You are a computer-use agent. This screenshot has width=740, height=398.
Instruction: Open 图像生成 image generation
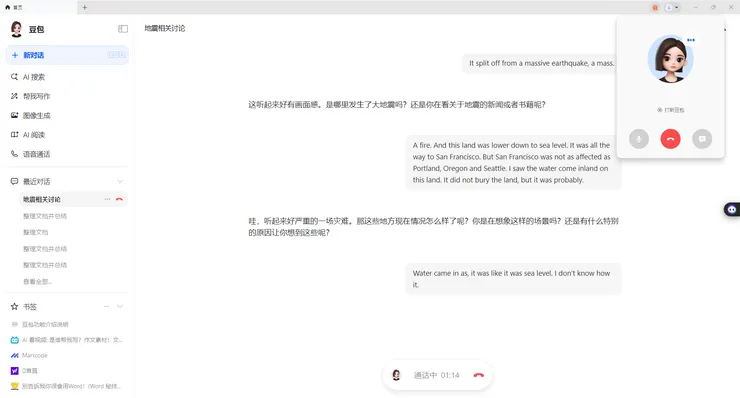67,115
